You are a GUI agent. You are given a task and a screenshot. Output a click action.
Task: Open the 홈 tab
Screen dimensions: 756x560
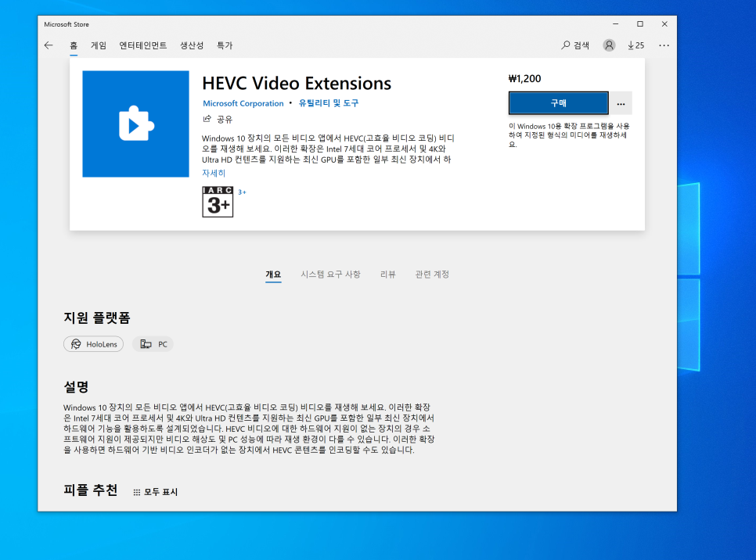74,45
